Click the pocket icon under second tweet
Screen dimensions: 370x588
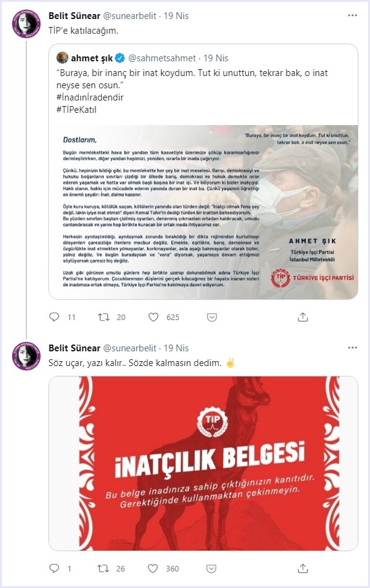pyautogui.click(x=211, y=568)
